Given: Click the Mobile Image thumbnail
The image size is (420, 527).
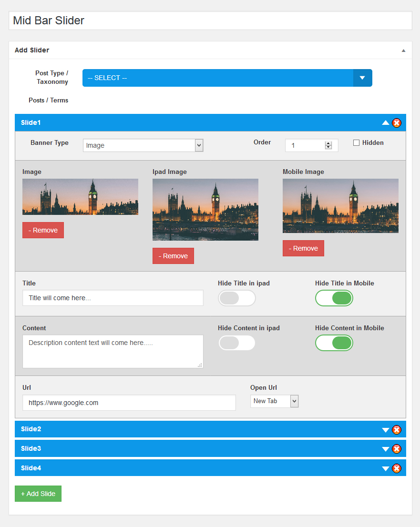Looking at the screenshot, I should [340, 206].
